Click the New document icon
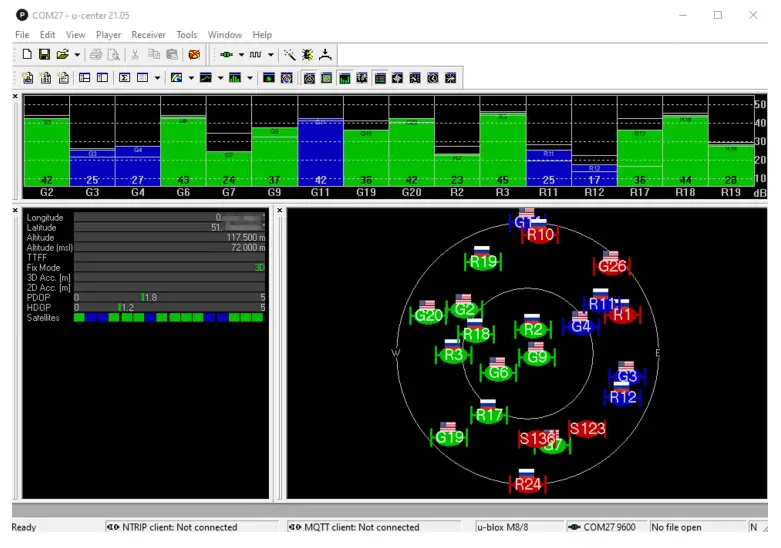Screen dimensions: 781x548 (x=27, y=54)
